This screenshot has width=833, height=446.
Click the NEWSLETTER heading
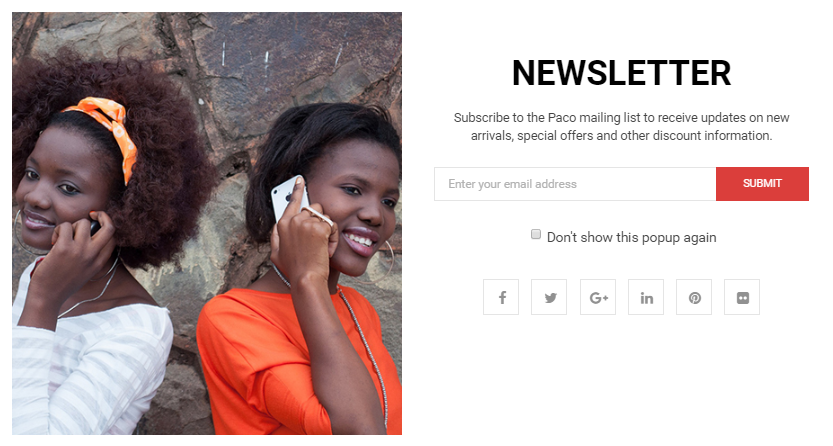(x=621, y=73)
